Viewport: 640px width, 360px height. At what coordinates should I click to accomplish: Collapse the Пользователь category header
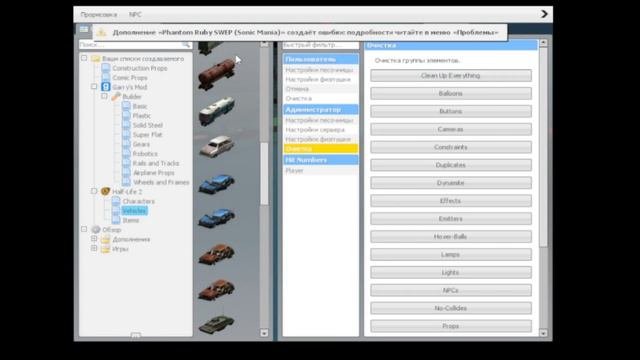321,59
